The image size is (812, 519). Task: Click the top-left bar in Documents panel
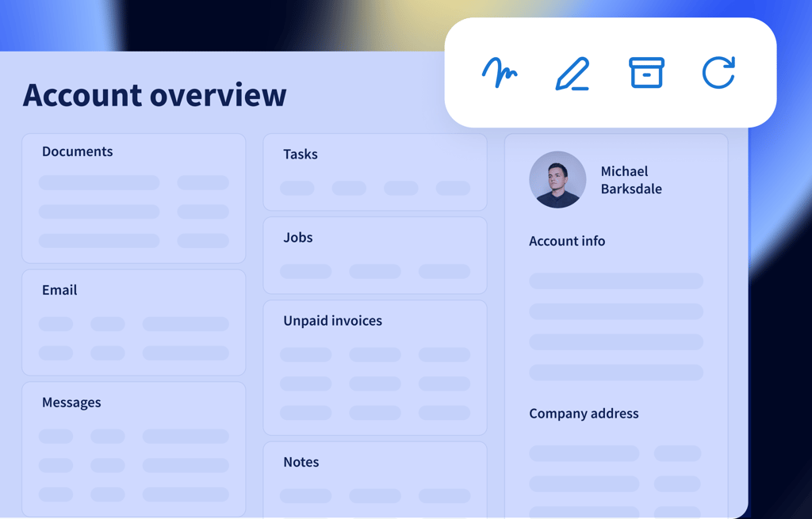click(x=99, y=183)
